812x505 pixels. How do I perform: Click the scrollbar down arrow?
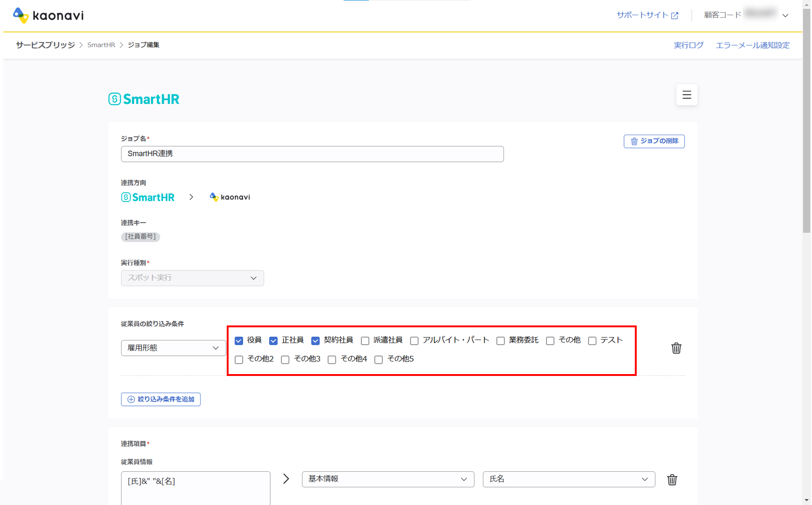pyautogui.click(x=807, y=500)
